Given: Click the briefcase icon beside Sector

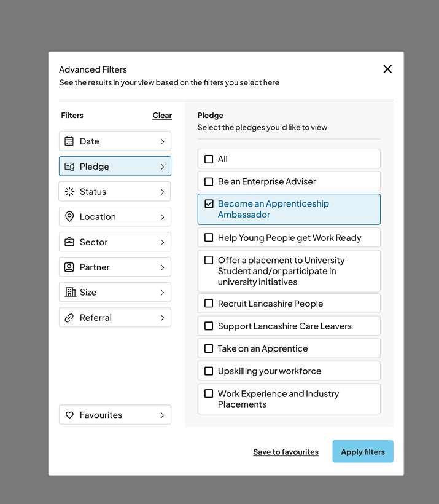Looking at the screenshot, I should (x=69, y=242).
